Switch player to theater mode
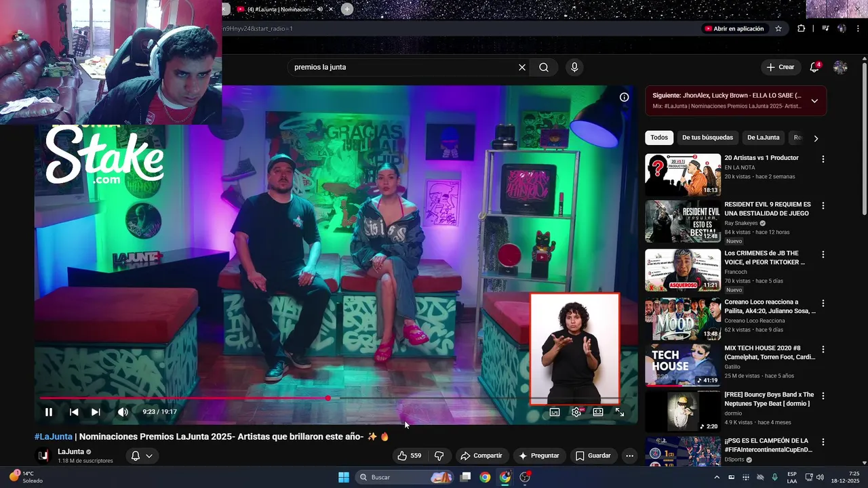The height and width of the screenshot is (488, 868). pos(598,412)
